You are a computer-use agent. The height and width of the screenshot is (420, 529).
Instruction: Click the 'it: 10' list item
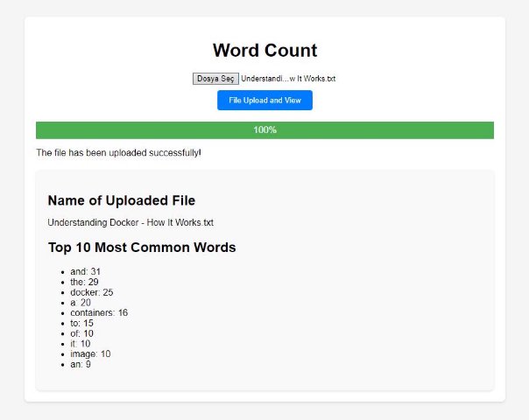[81, 344]
